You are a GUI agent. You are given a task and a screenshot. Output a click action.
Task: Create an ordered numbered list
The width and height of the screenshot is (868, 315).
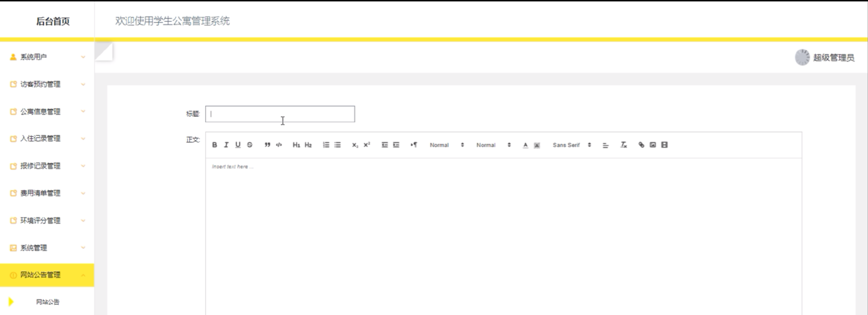326,145
